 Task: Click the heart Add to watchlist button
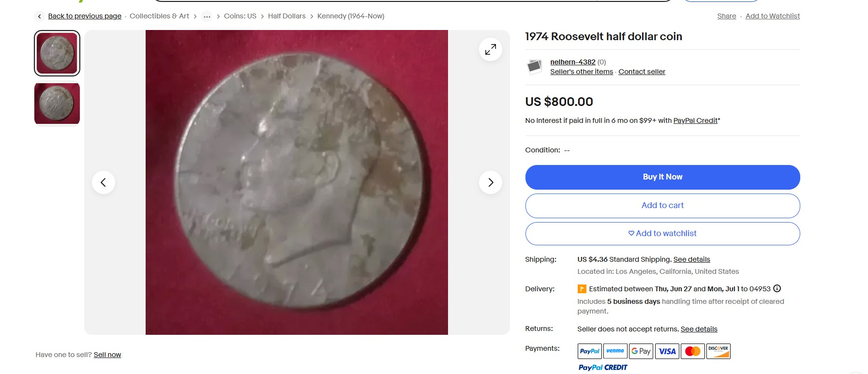pyautogui.click(x=662, y=234)
